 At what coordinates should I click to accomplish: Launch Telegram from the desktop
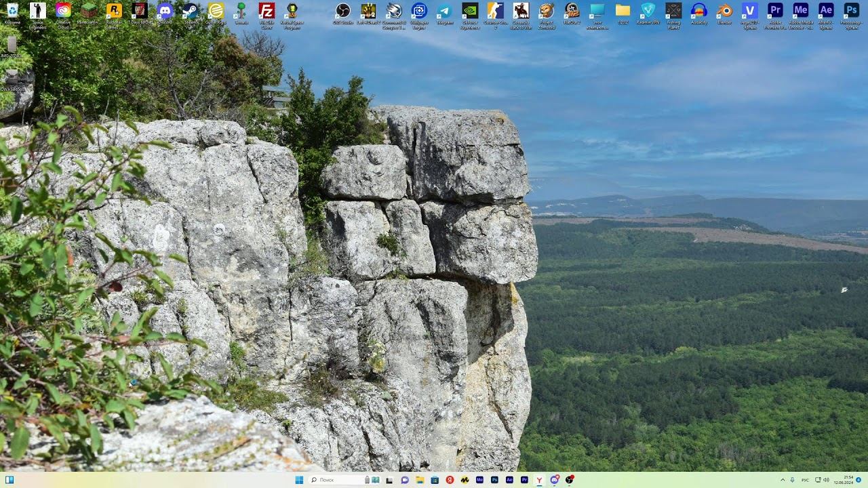(444, 11)
